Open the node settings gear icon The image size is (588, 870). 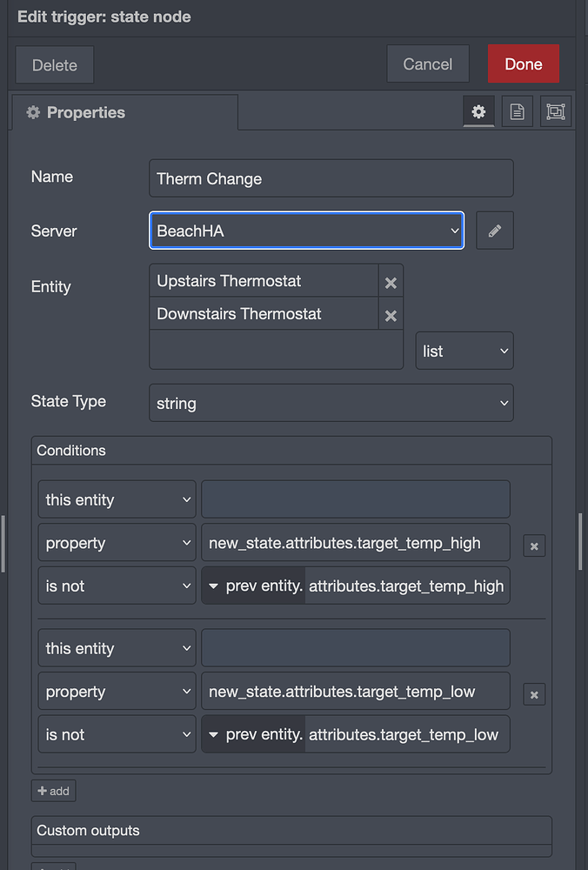click(478, 111)
